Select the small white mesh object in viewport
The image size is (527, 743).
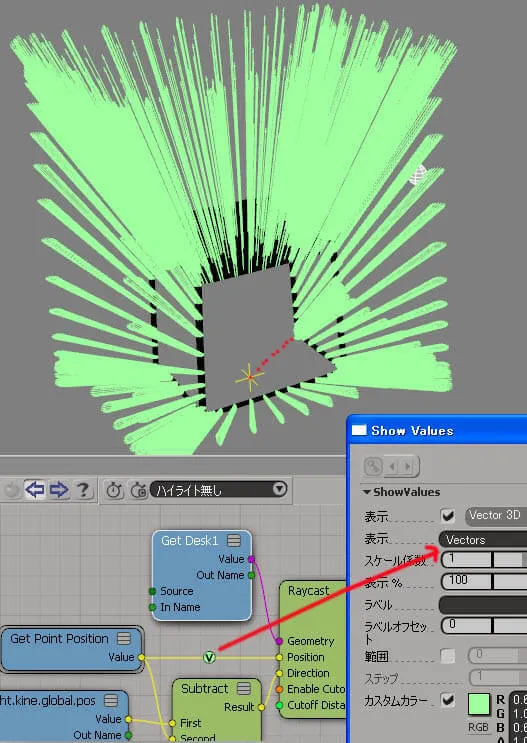coord(417,175)
